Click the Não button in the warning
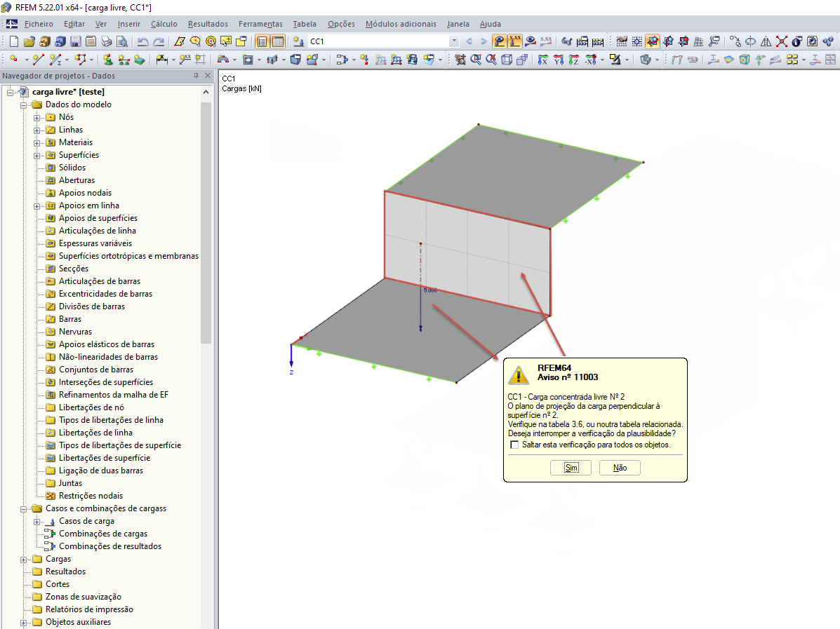840x629 pixels. 620,468
